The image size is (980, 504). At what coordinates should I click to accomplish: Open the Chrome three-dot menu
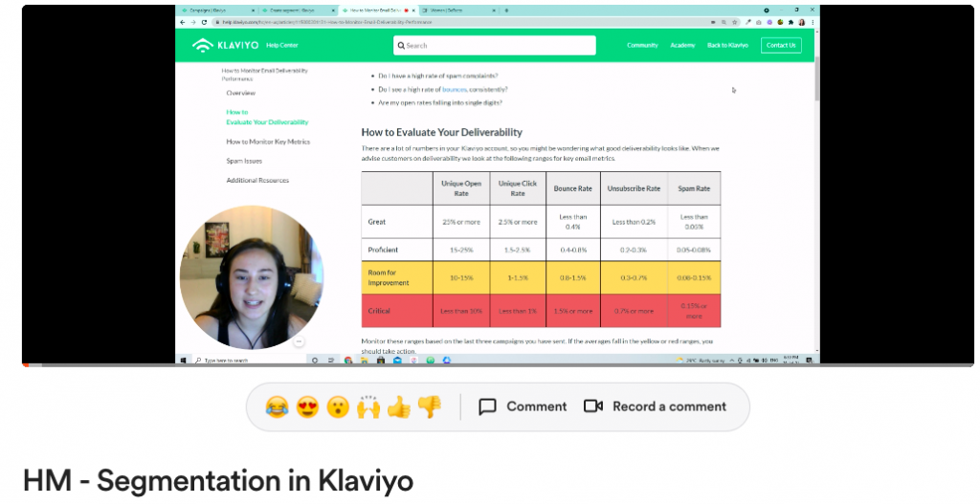[813, 22]
